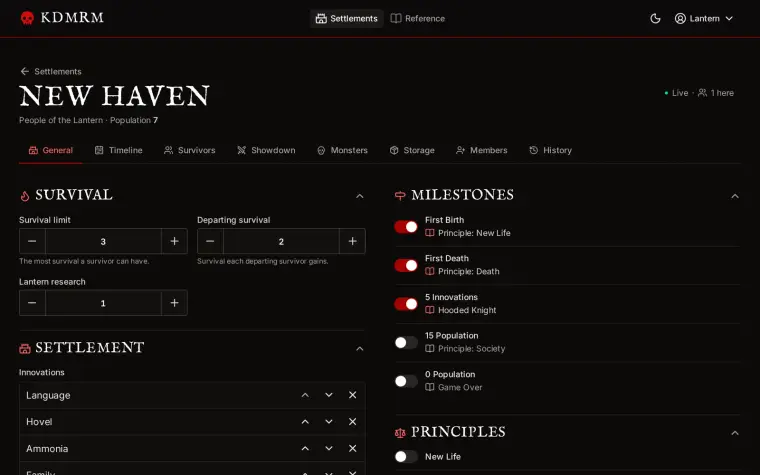Open the Hooded Knight link
This screenshot has width=760, height=475.
point(467,310)
